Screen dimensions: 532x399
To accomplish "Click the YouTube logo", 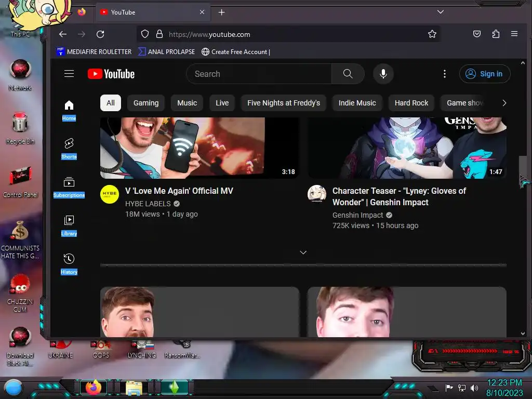I will (x=111, y=74).
